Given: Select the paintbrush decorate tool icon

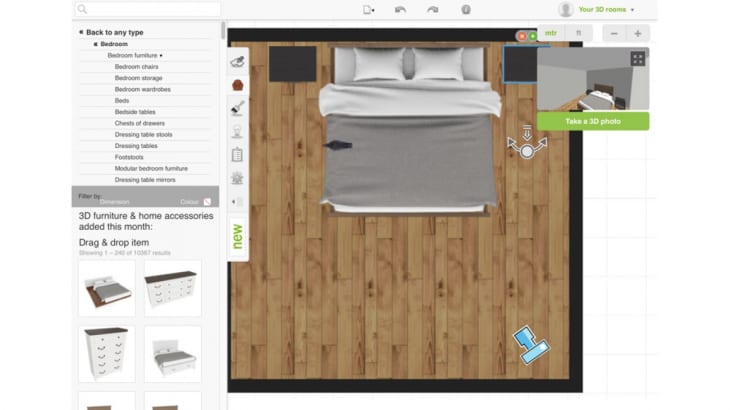Looking at the screenshot, I should click(x=237, y=108).
